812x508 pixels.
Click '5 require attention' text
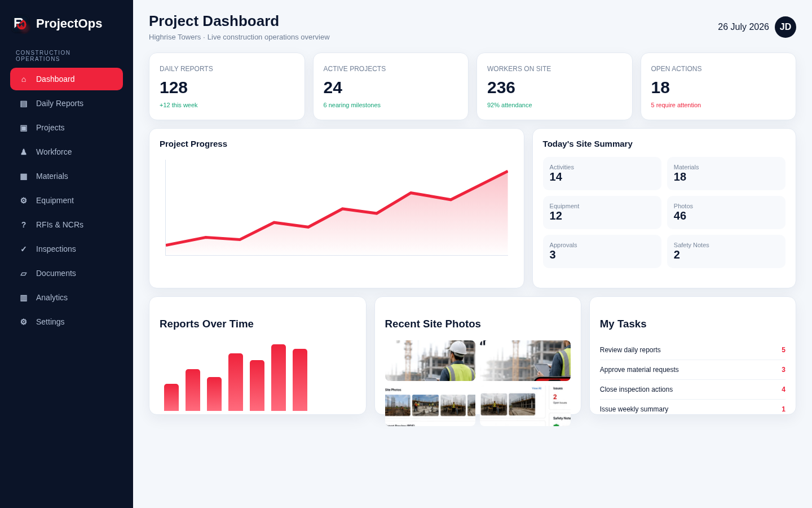676,105
